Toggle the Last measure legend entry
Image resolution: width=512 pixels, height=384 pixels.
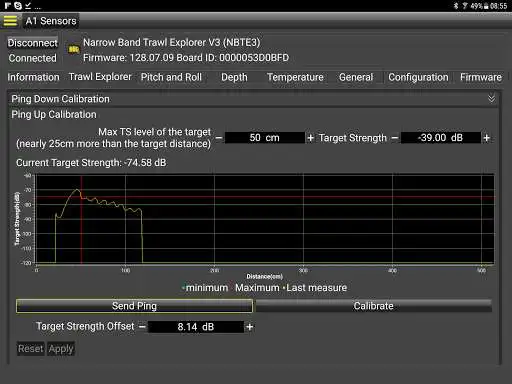[316, 288]
